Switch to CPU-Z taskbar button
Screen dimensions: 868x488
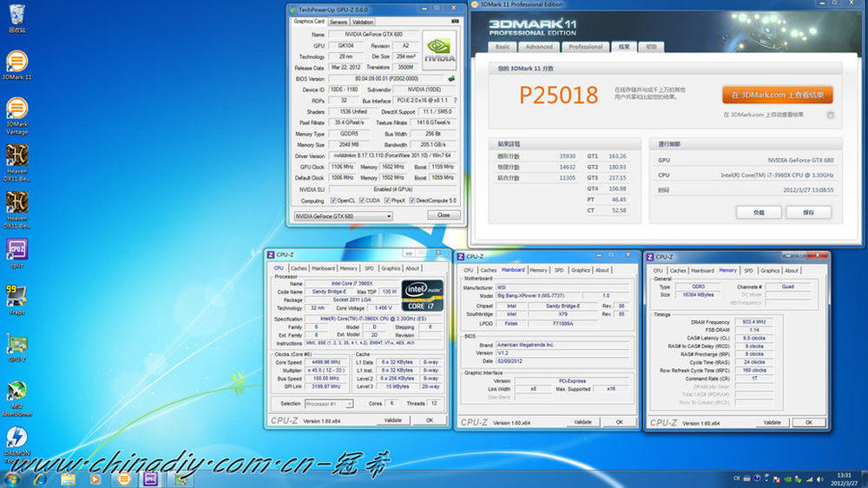point(151,479)
